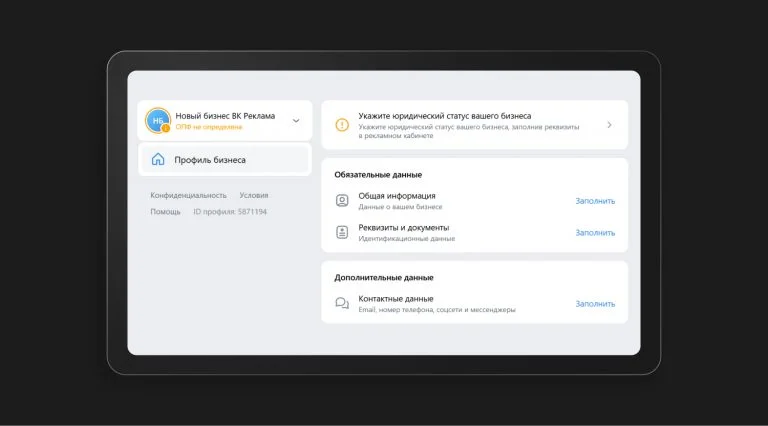Click the Контактные данные chat bubbles icon
The height and width of the screenshot is (426, 768).
pyautogui.click(x=342, y=304)
